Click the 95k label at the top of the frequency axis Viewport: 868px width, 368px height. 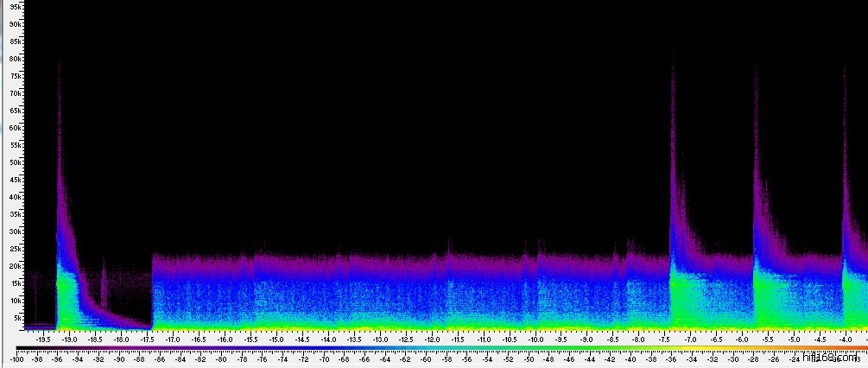(x=14, y=7)
